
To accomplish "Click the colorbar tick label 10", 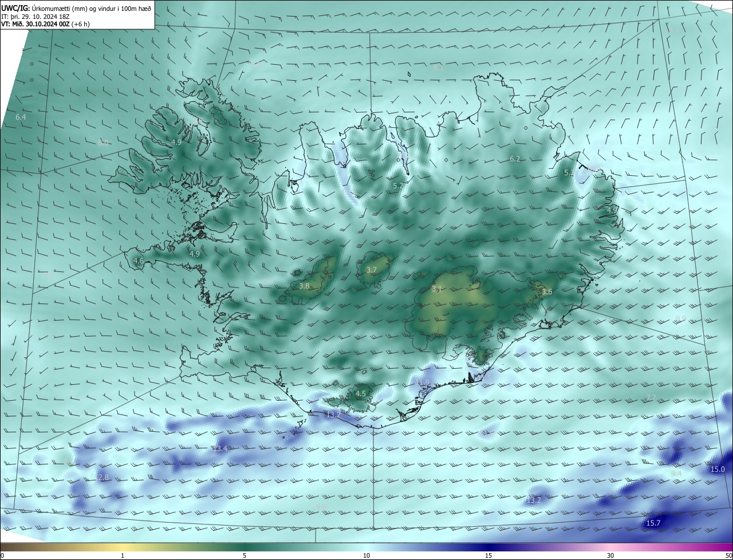I will 366,555.
